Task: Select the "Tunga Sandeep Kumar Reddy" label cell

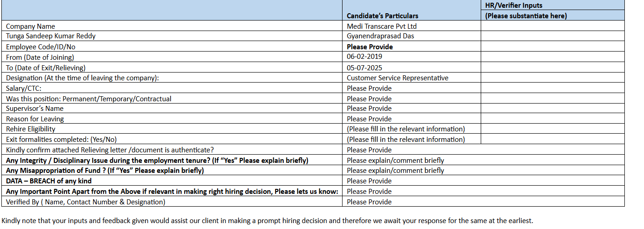Action: point(51,36)
